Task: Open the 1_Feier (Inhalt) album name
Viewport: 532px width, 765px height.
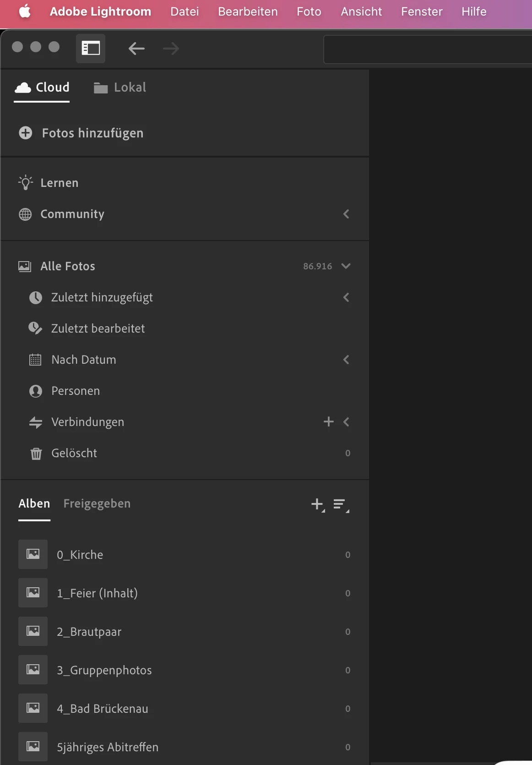Action: (97, 593)
